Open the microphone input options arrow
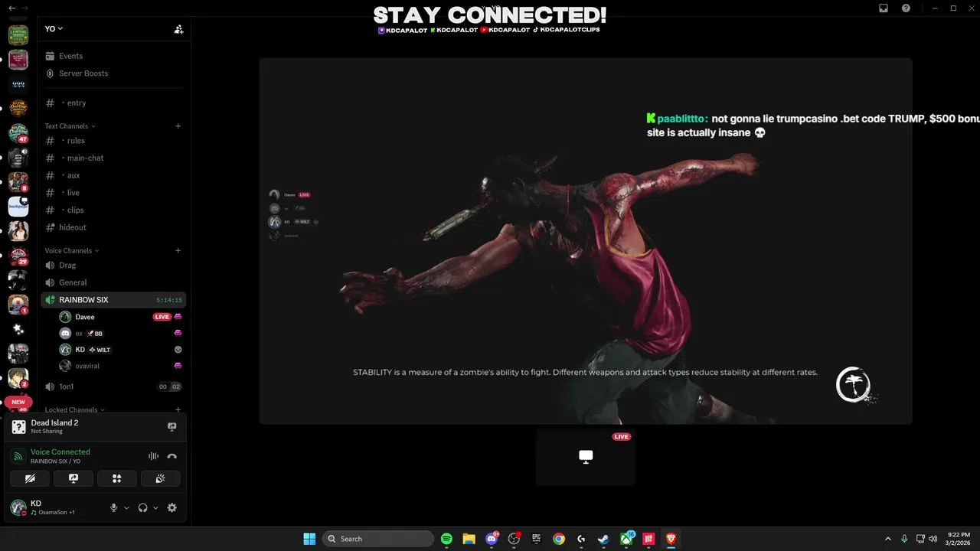Image resolution: width=980 pixels, height=551 pixels. [x=127, y=507]
